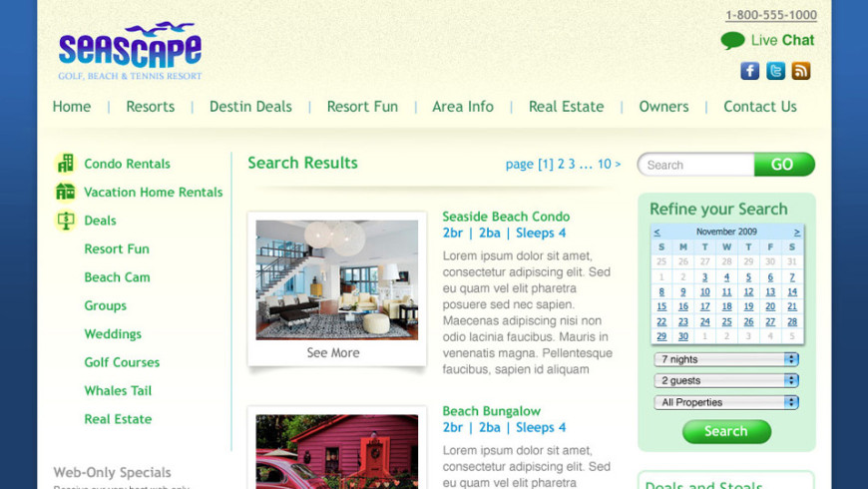Open the Resort Fun top menu item
This screenshot has height=489, width=868.
362,107
